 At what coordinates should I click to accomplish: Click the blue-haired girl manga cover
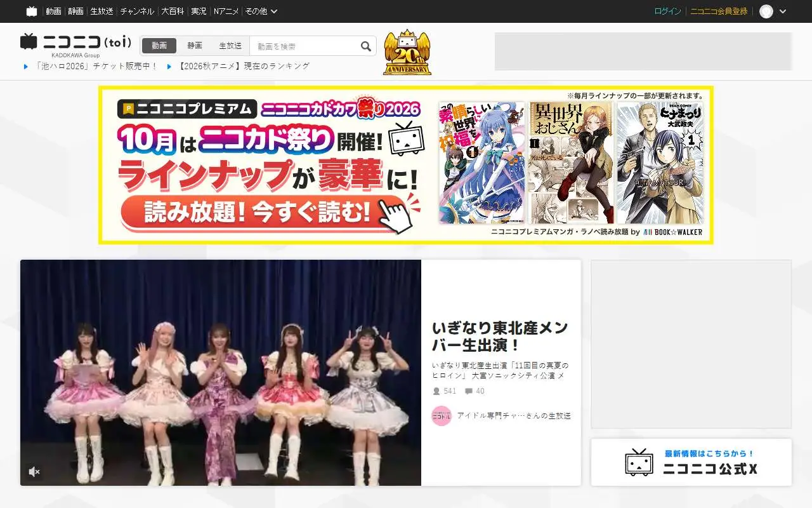pyautogui.click(x=482, y=163)
